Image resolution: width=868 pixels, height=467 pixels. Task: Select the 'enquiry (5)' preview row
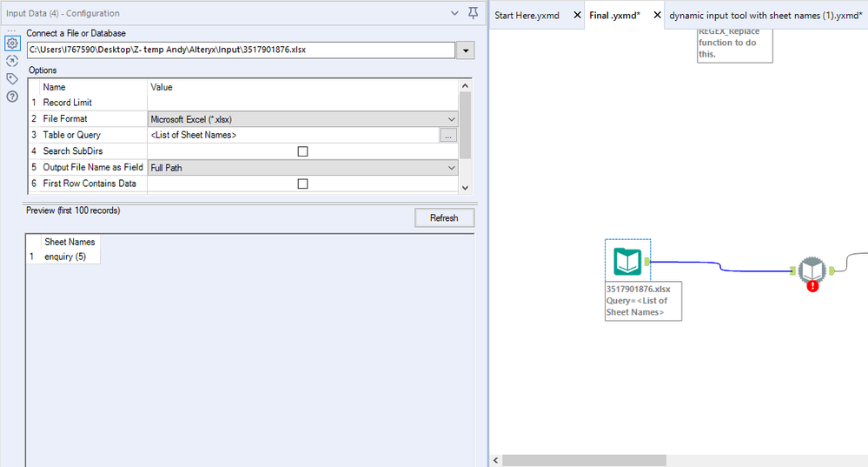point(65,257)
